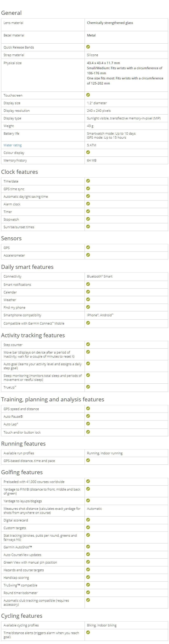
Task: Click the Sunrise/sunset times checkmark icon
Action: click(x=88, y=227)
